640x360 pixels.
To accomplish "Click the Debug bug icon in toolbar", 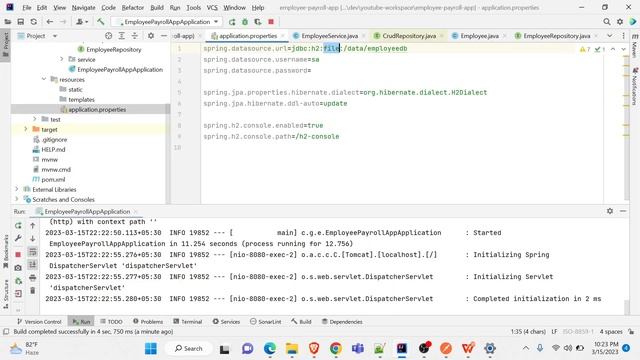I will (x=245, y=22).
